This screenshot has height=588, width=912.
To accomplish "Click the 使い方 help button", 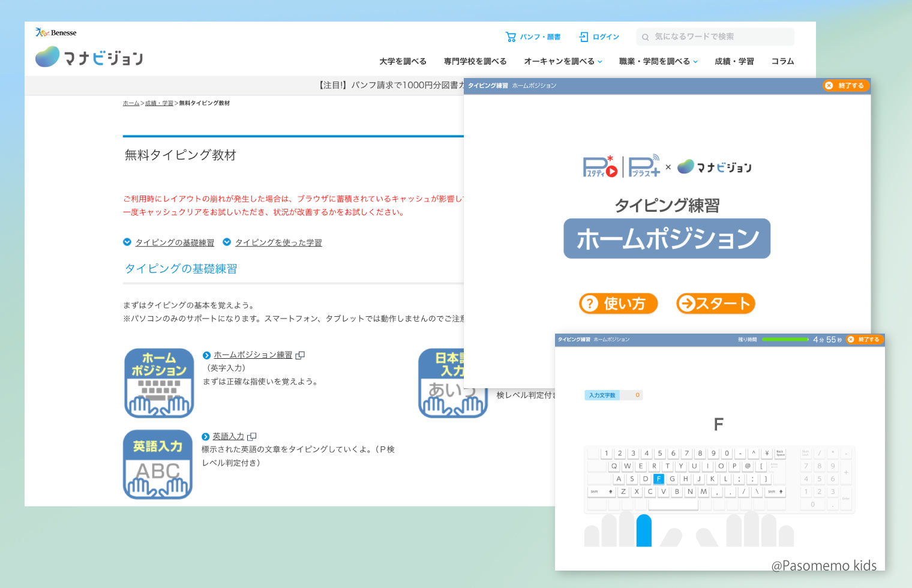I will 618,304.
